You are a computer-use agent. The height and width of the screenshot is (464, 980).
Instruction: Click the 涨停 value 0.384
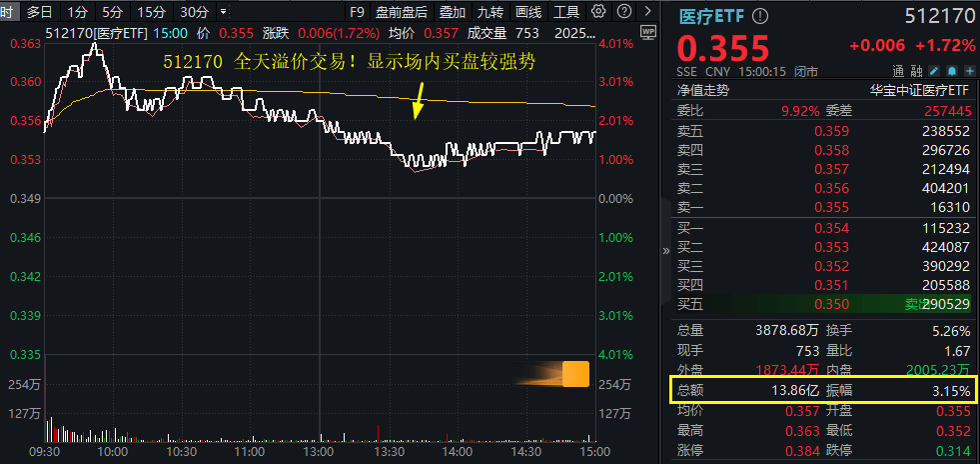point(802,450)
